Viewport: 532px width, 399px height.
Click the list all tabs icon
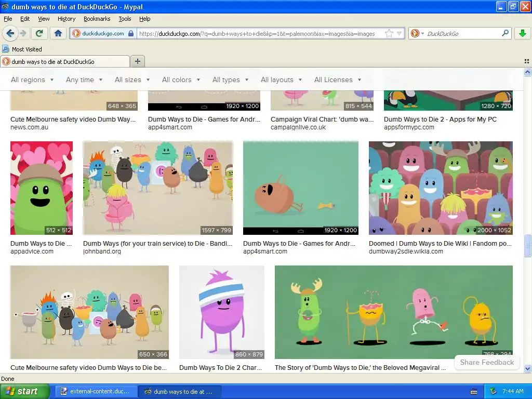(527, 61)
